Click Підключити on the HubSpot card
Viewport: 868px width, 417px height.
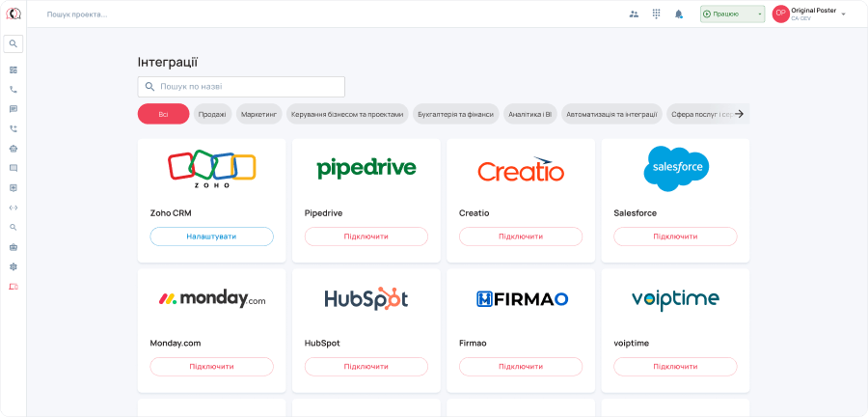pyautogui.click(x=366, y=367)
